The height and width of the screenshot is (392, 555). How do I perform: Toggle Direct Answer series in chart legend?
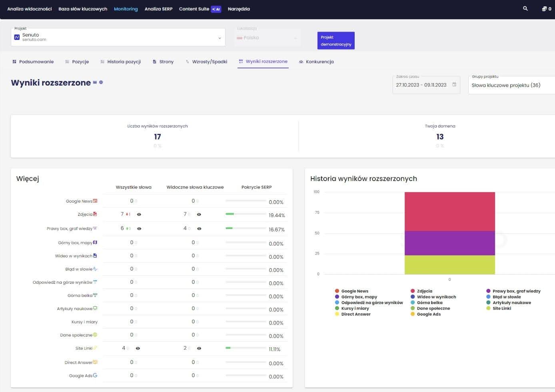[x=353, y=314]
